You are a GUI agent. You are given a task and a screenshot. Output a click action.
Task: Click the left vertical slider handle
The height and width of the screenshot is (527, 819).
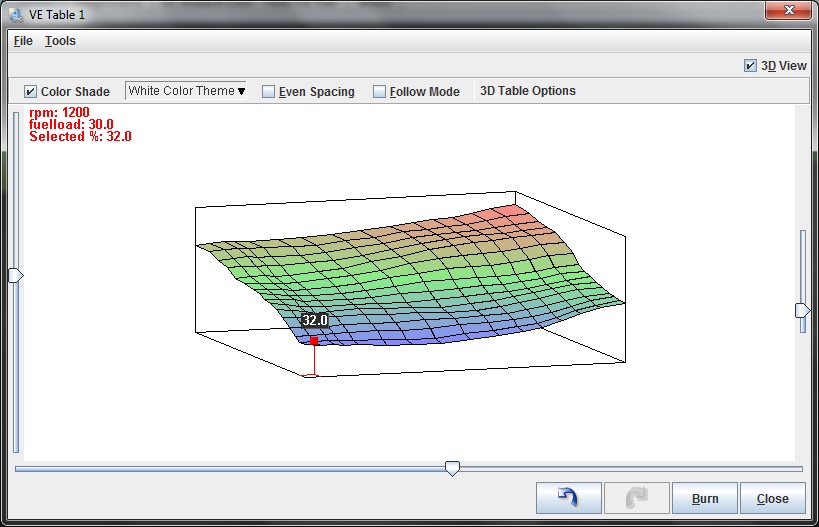pos(15,275)
